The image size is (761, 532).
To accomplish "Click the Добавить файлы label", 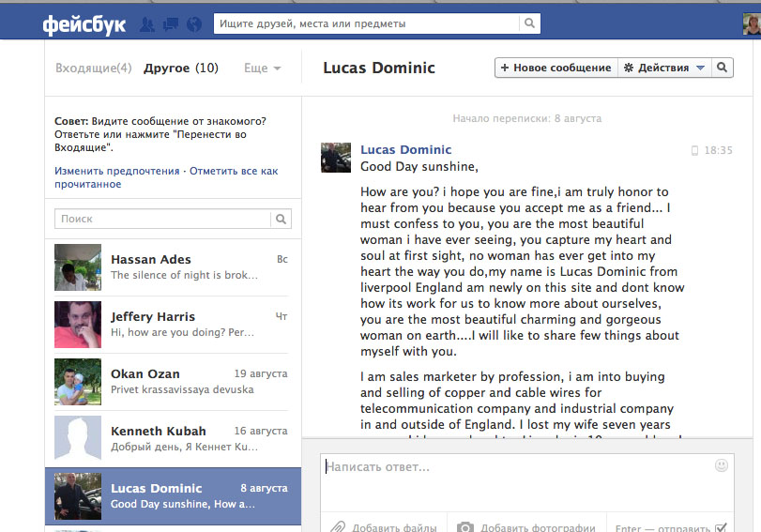I will pyautogui.click(x=394, y=527).
